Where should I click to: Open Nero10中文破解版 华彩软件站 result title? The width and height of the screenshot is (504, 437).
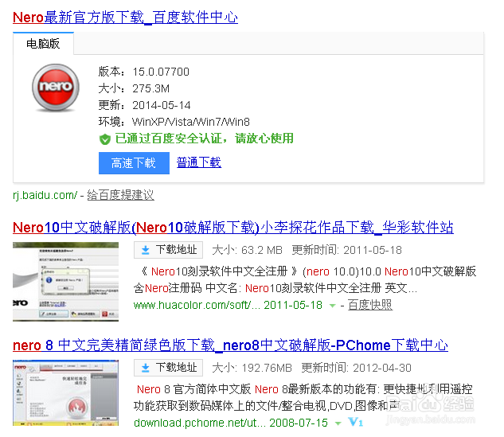(233, 228)
